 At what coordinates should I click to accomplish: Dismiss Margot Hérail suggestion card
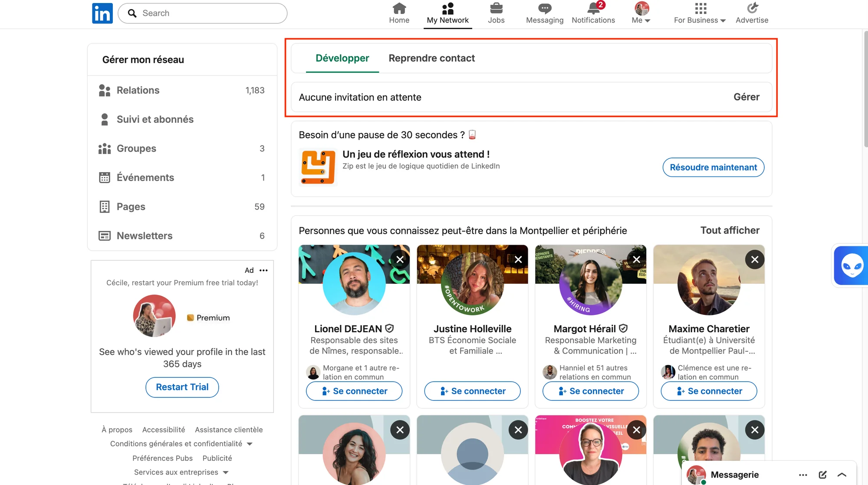(637, 259)
